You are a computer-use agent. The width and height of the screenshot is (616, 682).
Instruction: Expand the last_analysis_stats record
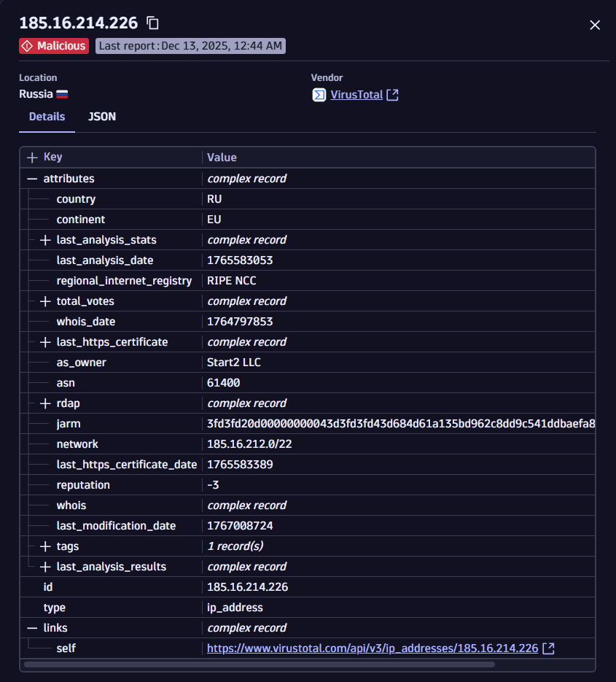44,239
